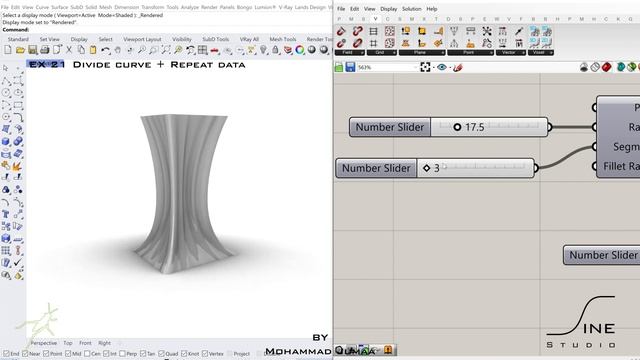Toggle the End osnap checkbox
640x360 pixels.
(x=6, y=353)
